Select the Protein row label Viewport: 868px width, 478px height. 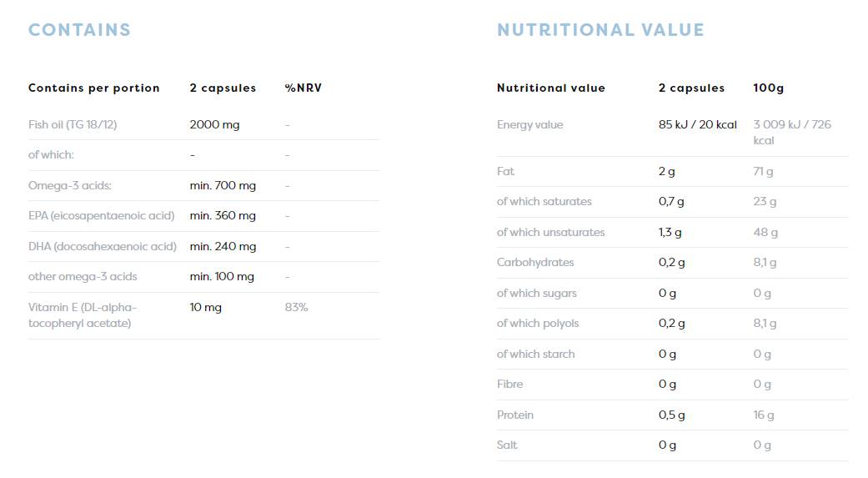tap(515, 415)
